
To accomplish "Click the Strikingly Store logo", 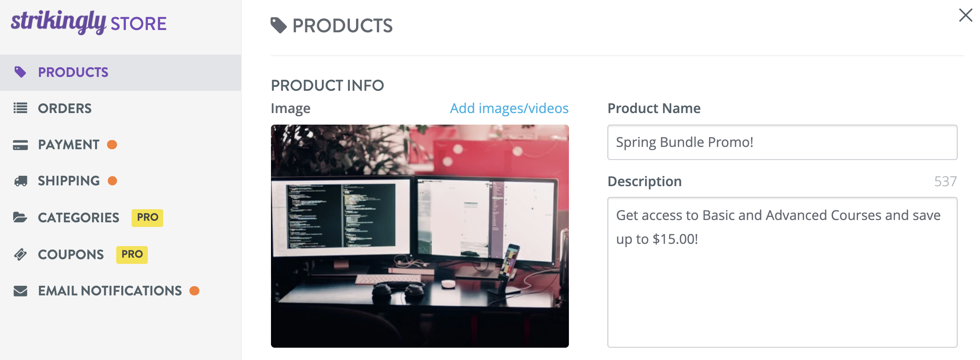I will pos(89,22).
